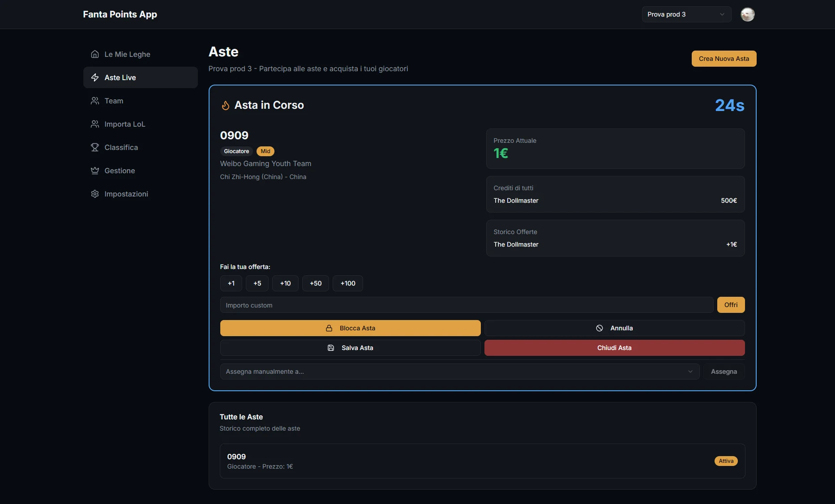Click the Mid role badge
Screen dimensions: 835x504
click(x=265, y=151)
